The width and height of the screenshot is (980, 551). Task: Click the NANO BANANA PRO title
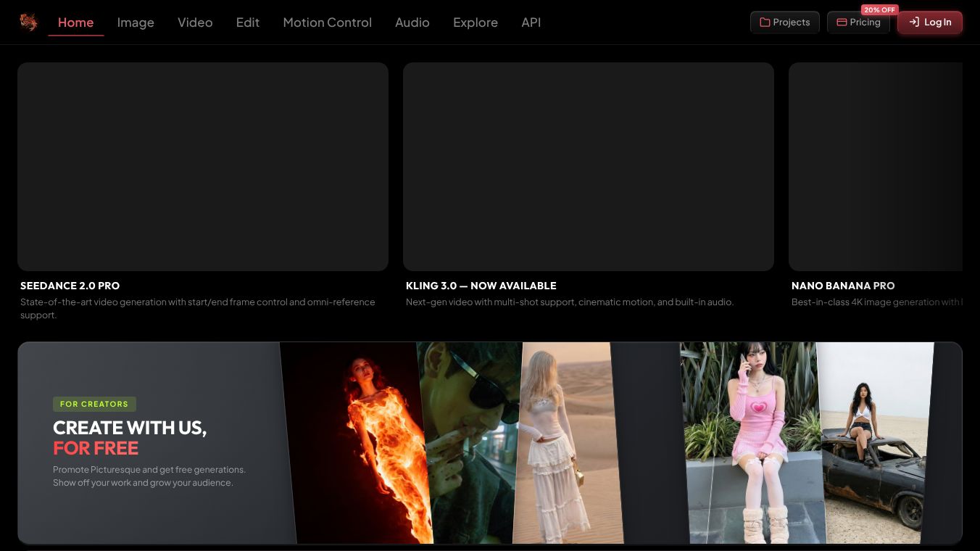pos(843,286)
